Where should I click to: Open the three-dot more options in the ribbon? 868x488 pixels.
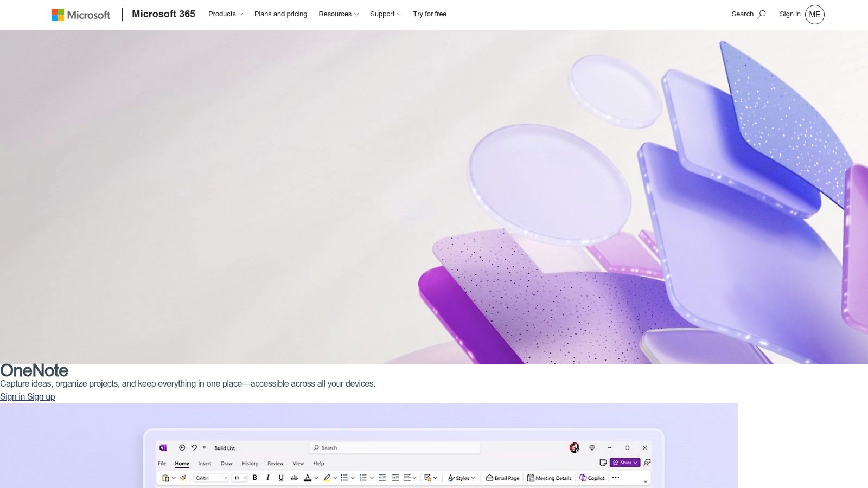click(x=616, y=478)
